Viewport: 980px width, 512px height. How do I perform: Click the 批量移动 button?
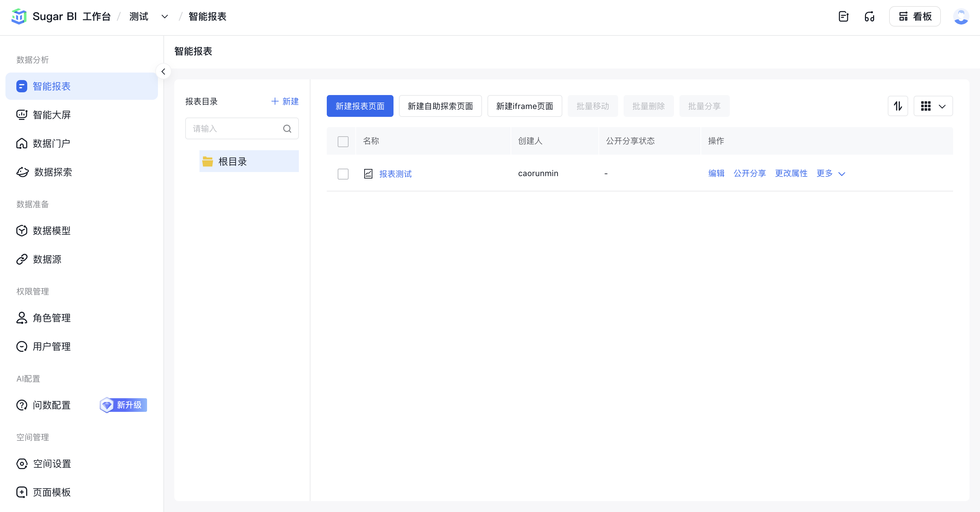593,106
